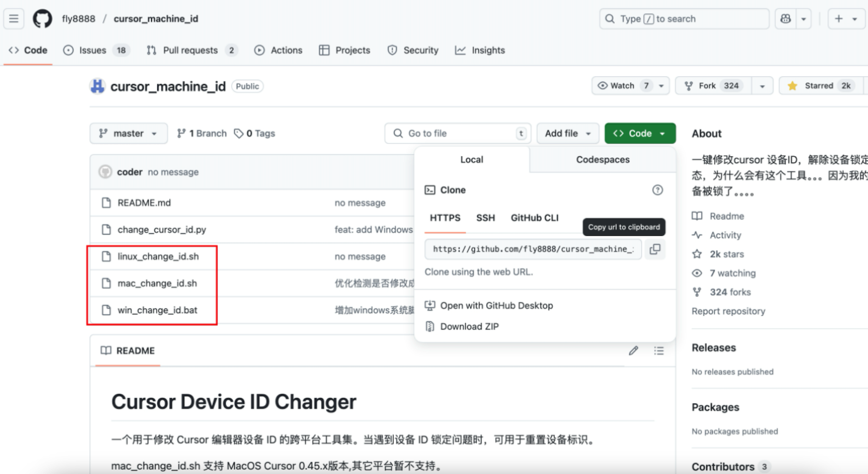The width and height of the screenshot is (868, 474).
Task: Open the hamburger navigation menu
Action: [x=14, y=19]
